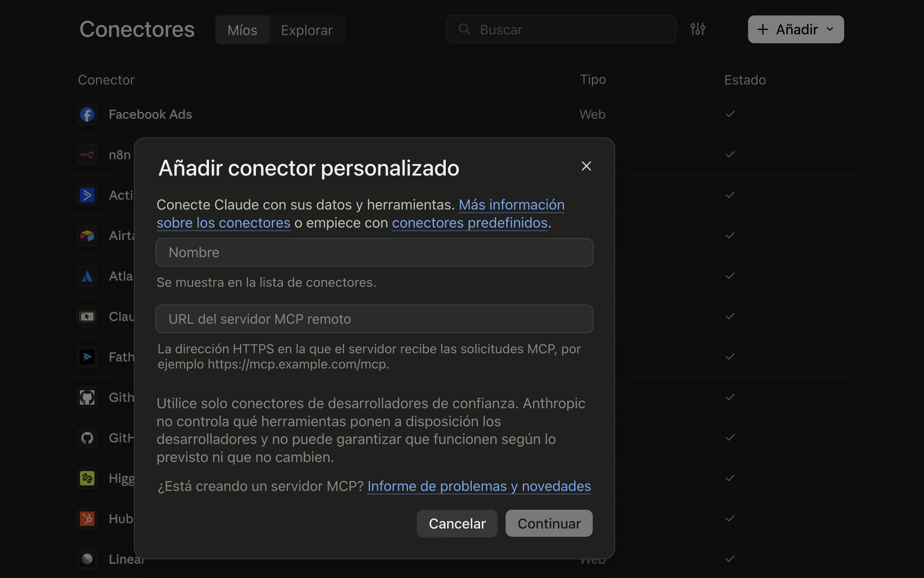Click the Continuar button
Image resolution: width=924 pixels, height=578 pixels.
[x=549, y=523]
